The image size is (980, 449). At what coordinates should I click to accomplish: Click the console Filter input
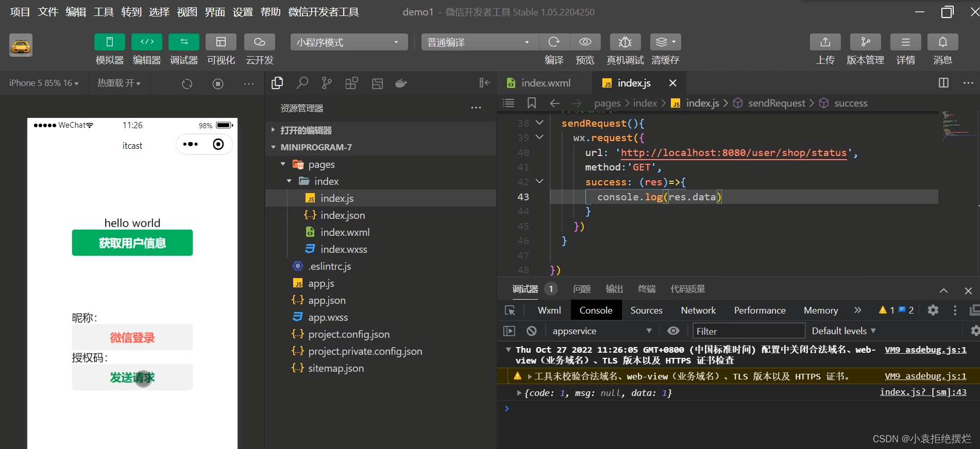click(x=749, y=331)
